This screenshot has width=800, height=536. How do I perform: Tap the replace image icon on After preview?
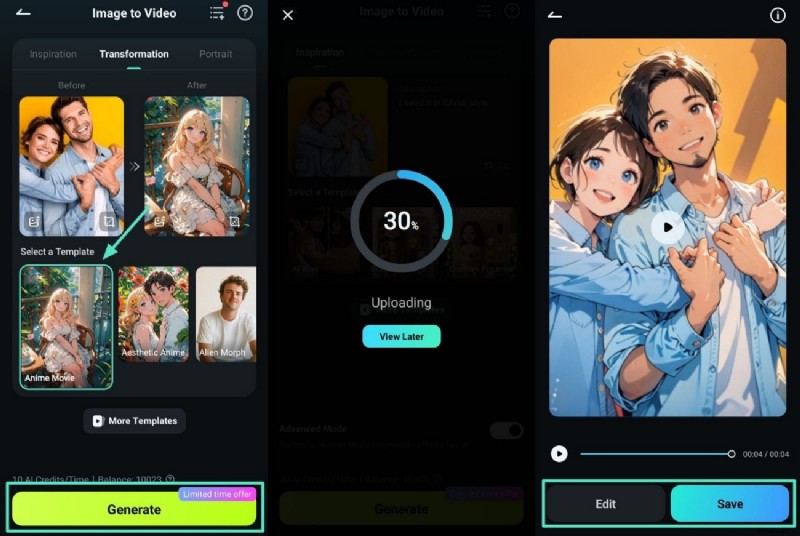[234, 221]
